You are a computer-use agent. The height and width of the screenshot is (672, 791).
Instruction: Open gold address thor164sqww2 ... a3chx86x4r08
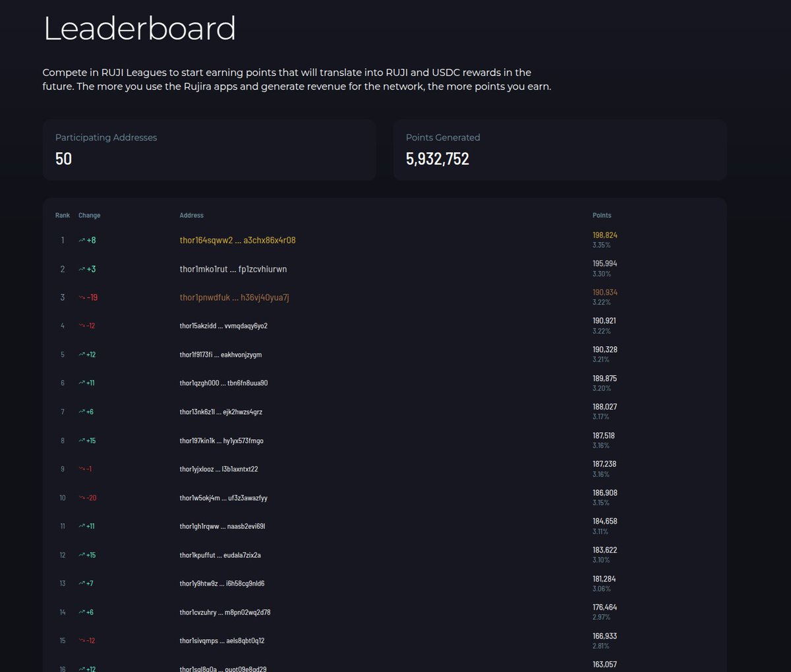[237, 241]
